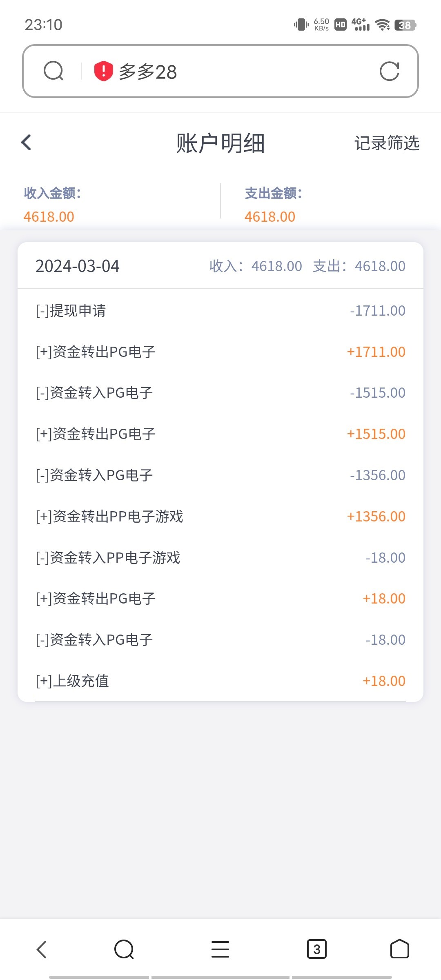
Task: Go to browser home page
Action: [x=399, y=949]
